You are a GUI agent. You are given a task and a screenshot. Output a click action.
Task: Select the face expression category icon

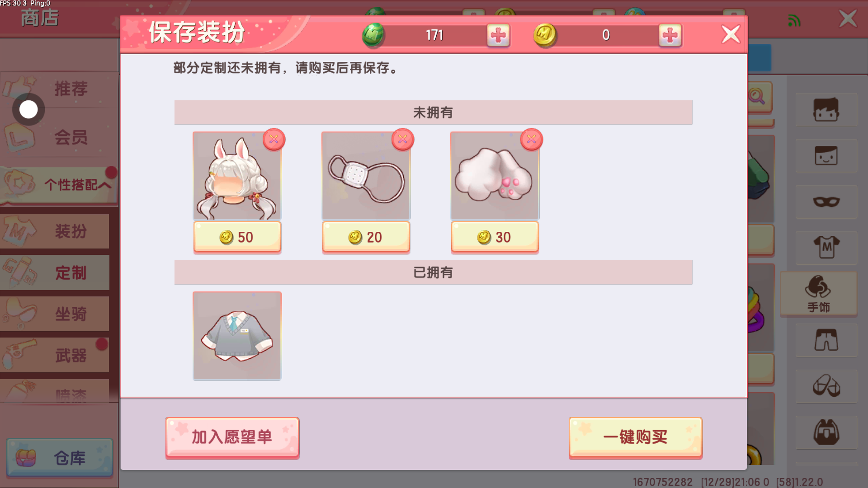(x=826, y=156)
